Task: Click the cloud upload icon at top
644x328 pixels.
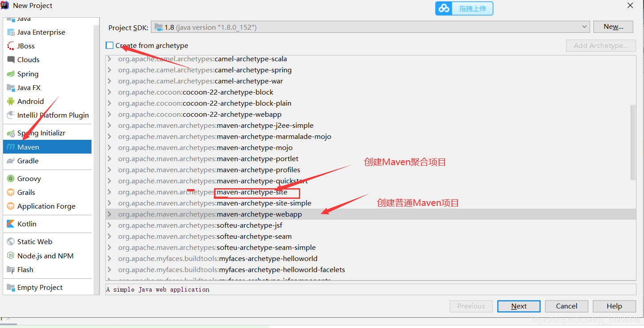Action: (444, 8)
